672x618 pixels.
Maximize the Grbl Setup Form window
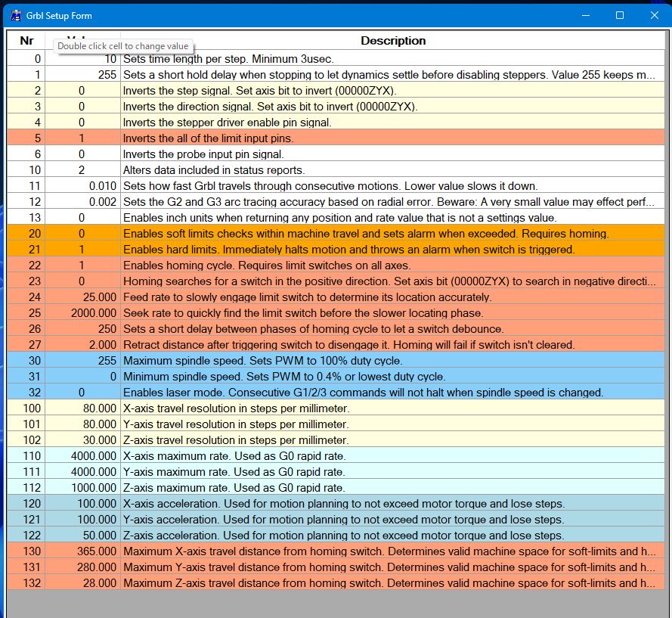pyautogui.click(x=620, y=15)
